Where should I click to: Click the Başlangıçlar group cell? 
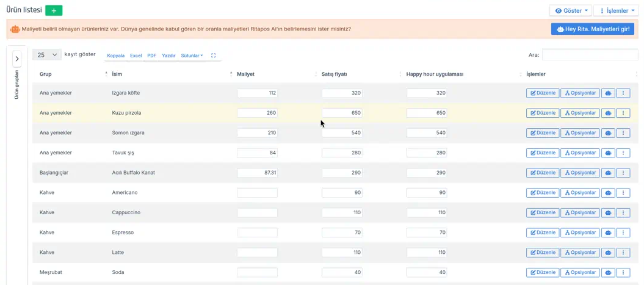pyautogui.click(x=54, y=173)
